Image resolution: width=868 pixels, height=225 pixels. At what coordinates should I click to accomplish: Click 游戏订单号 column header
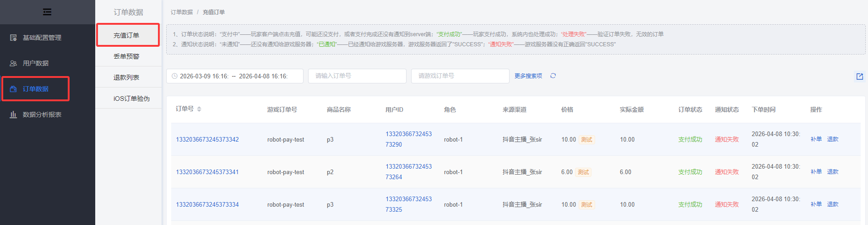point(282,110)
